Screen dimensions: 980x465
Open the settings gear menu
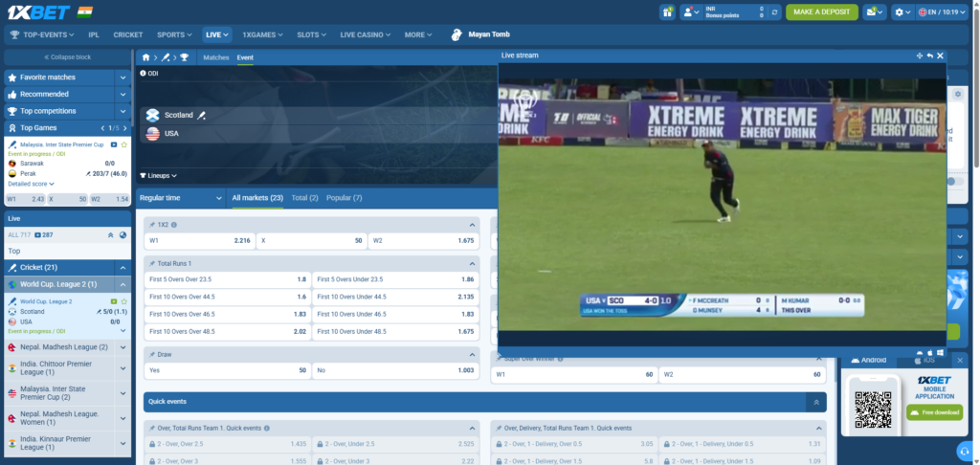tap(902, 11)
